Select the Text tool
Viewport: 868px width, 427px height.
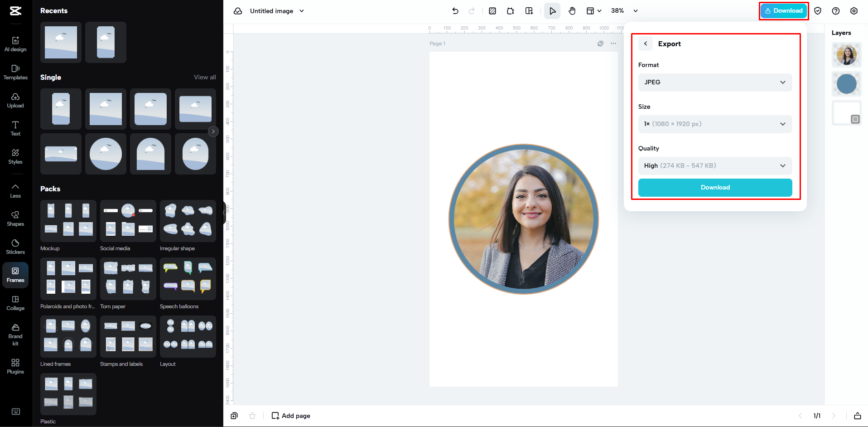point(15,128)
